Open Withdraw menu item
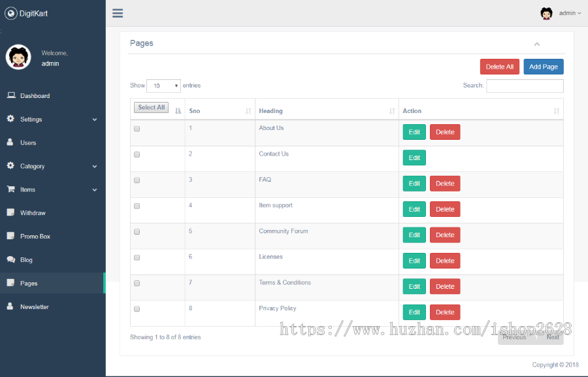The height and width of the screenshot is (377, 588). (52, 213)
